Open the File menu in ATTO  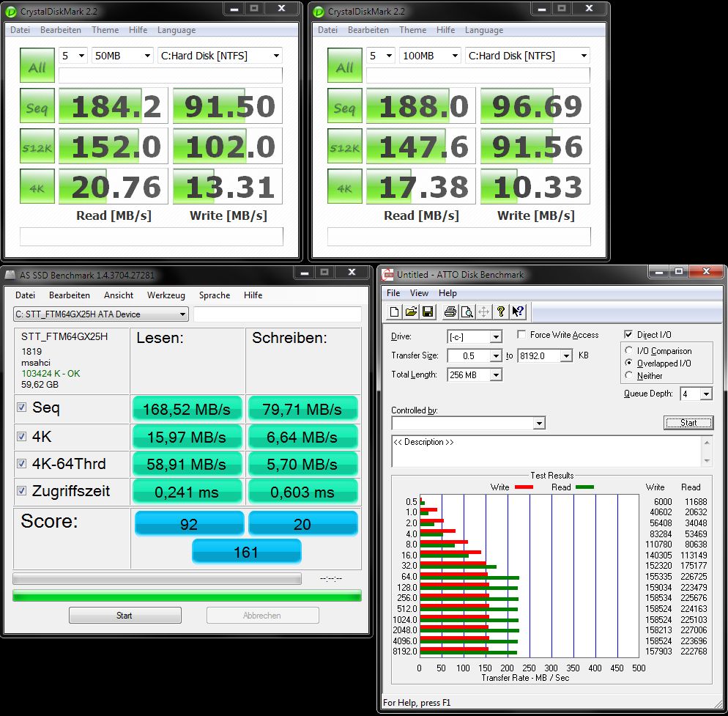[393, 293]
